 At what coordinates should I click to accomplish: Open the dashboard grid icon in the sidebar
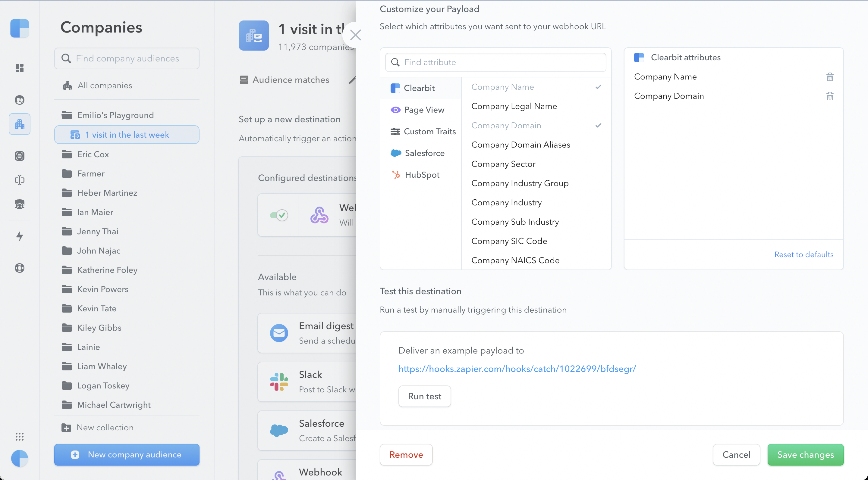(20, 68)
